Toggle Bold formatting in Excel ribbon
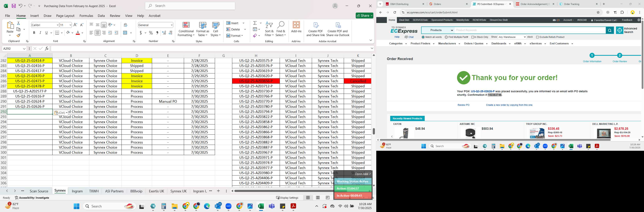This screenshot has width=644, height=212. point(34,33)
